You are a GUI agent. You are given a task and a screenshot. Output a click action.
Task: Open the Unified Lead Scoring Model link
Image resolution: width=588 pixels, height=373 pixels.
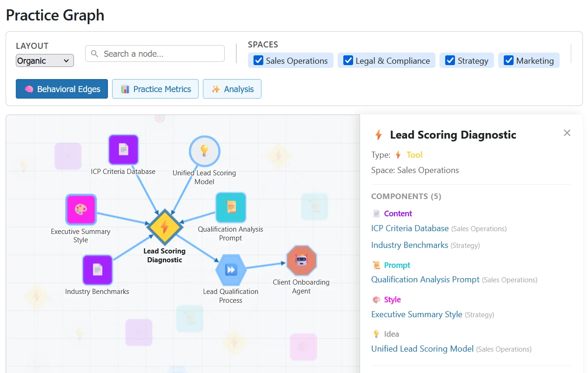[422, 349]
